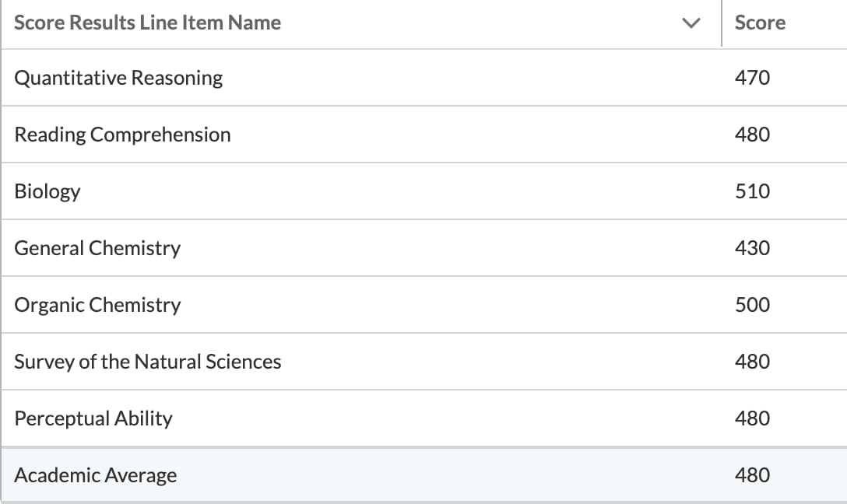Select the Biology row

click(47, 191)
